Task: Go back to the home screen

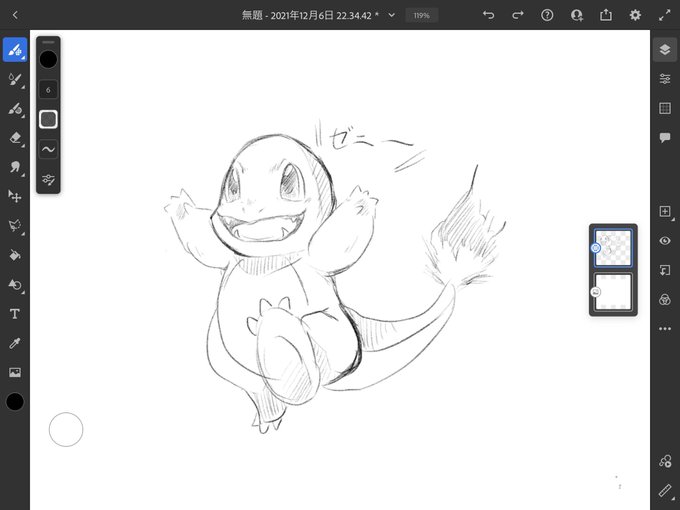Action: [x=15, y=15]
